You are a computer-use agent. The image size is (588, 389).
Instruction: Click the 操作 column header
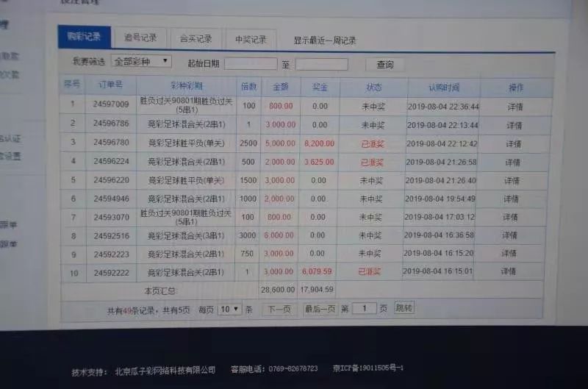click(516, 88)
